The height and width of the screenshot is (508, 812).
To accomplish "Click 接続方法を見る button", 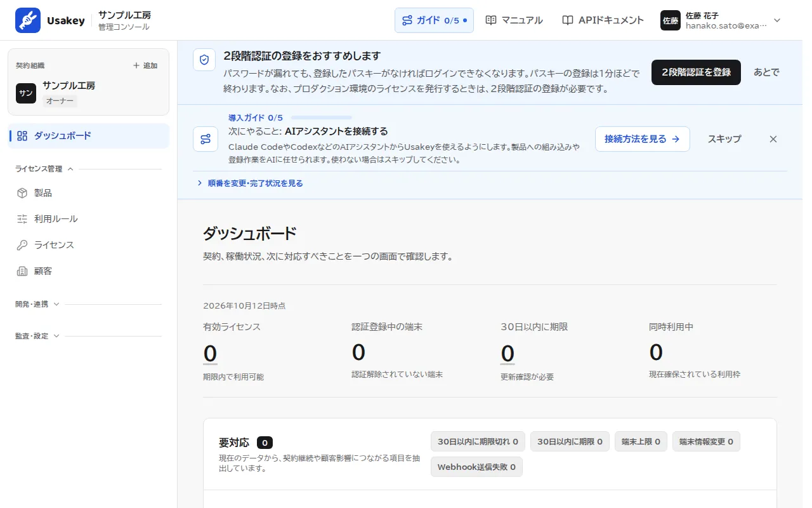I will tap(642, 139).
